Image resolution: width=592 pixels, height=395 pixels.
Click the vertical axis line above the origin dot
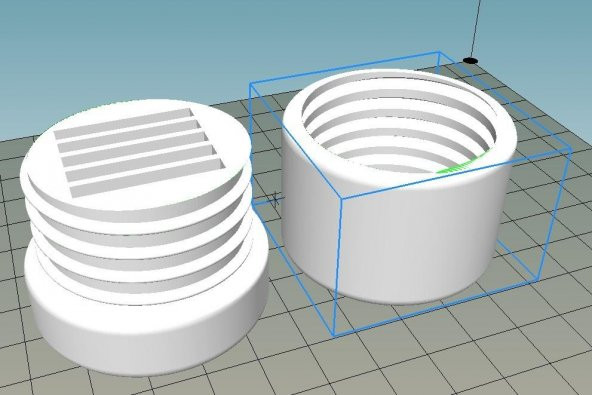(476, 28)
